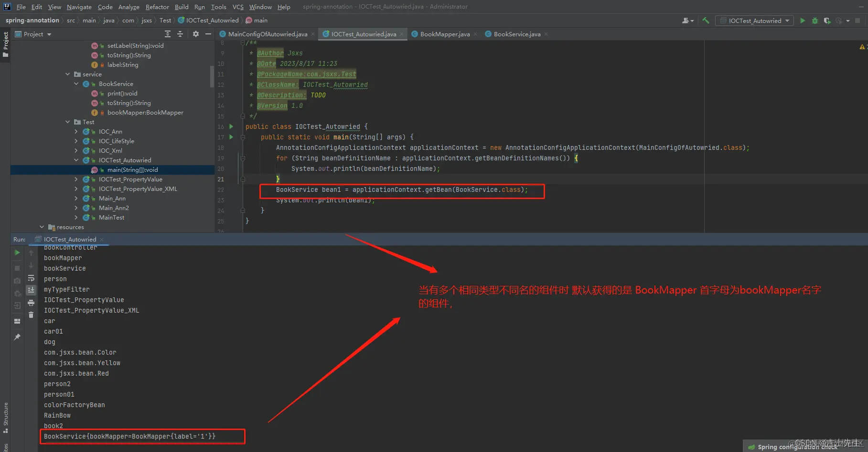Select MainTest in project tree
Image resolution: width=868 pixels, height=452 pixels.
point(111,218)
